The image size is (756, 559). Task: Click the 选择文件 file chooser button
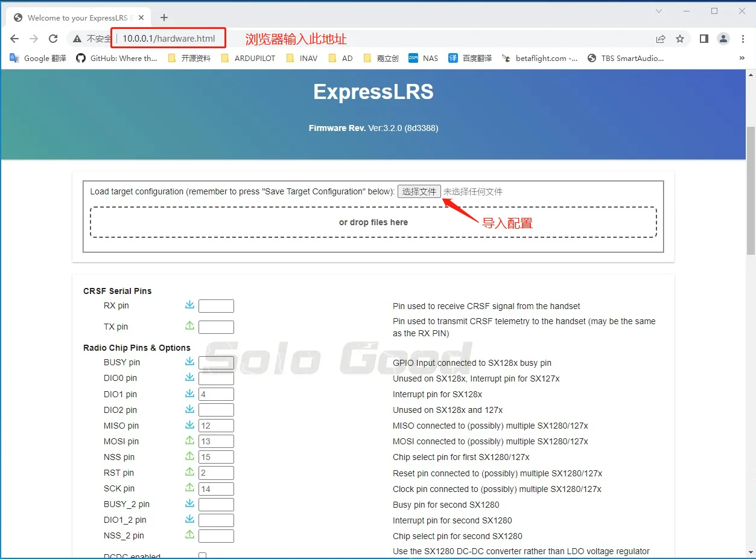pos(419,191)
